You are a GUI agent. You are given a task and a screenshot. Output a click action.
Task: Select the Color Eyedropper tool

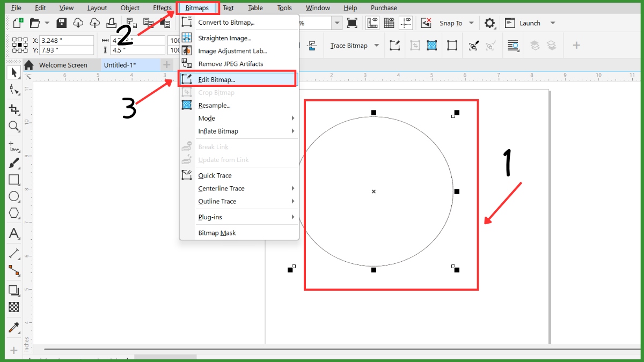[14, 327]
